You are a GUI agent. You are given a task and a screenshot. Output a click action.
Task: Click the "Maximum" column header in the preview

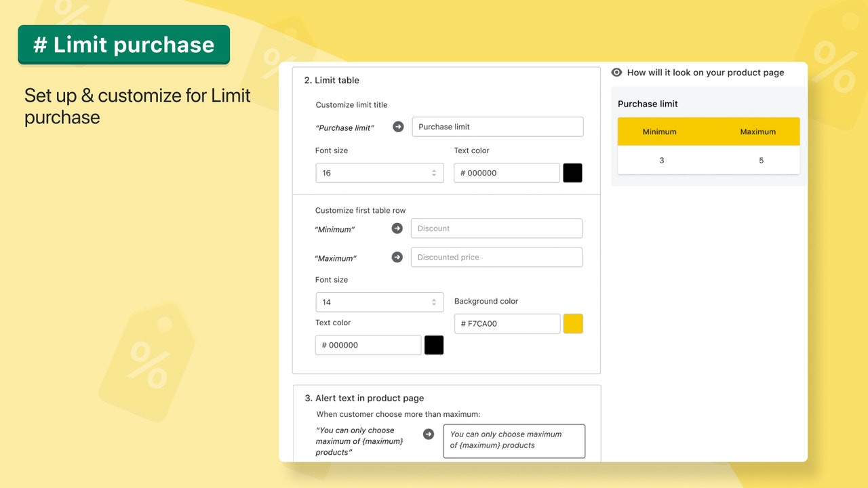pyautogui.click(x=757, y=131)
